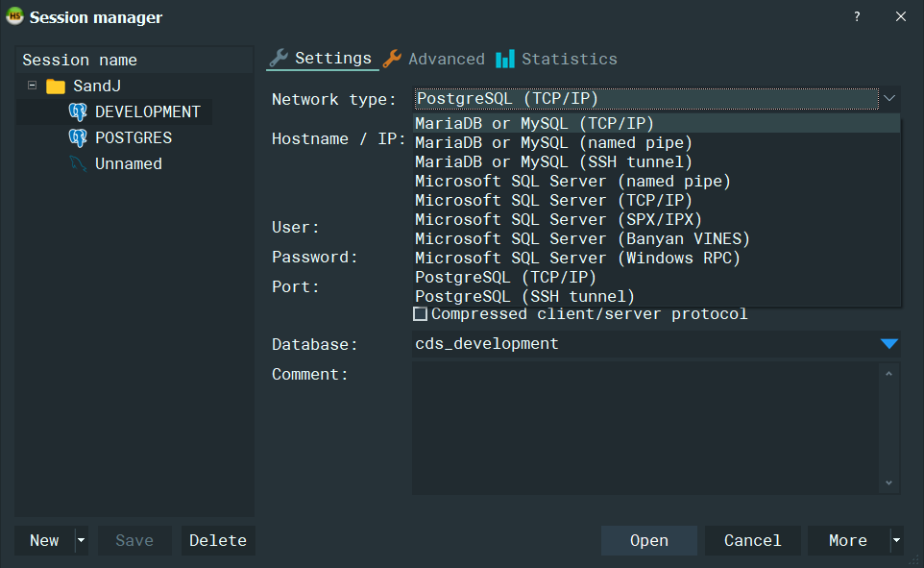This screenshot has width=924, height=568.
Task: Click the New session button
Action: pyautogui.click(x=44, y=540)
